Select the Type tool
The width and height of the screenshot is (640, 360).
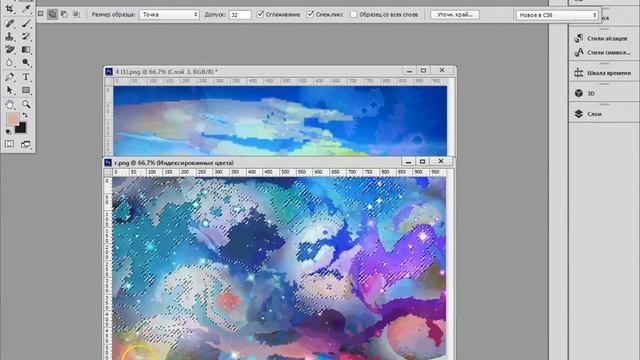pyautogui.click(x=26, y=77)
